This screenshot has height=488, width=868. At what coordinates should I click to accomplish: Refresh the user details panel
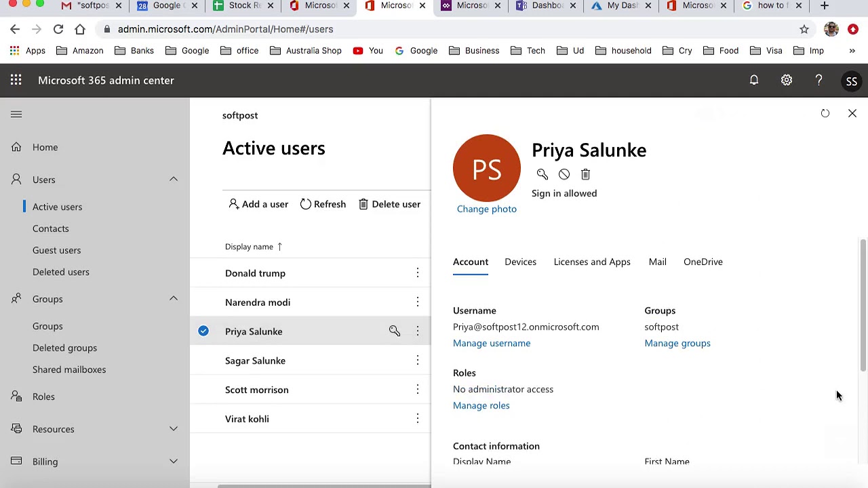click(825, 113)
